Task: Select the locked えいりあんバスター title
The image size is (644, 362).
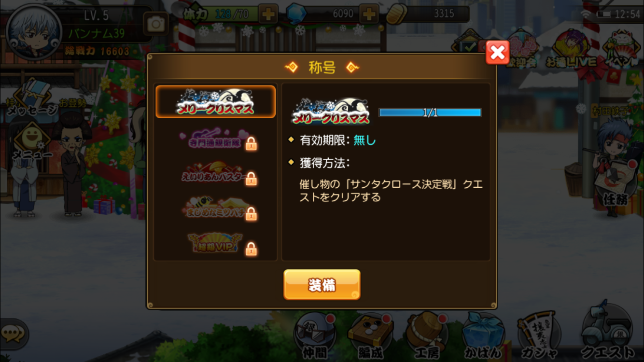Action: (x=215, y=175)
